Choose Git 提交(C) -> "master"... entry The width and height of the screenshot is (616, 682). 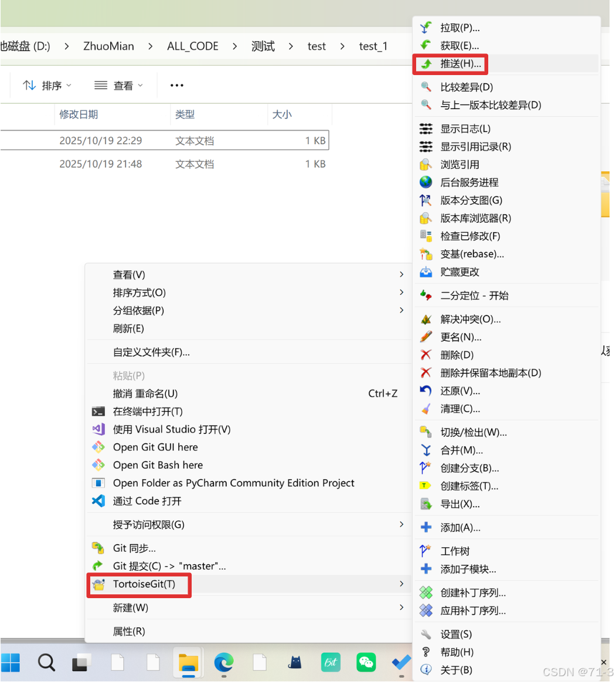[169, 566]
